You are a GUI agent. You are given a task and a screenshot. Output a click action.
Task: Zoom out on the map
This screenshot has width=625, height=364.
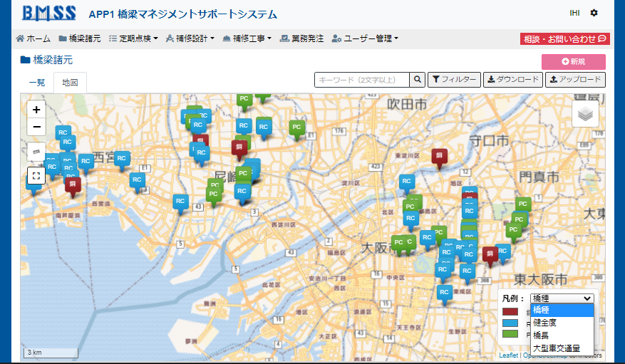pyautogui.click(x=37, y=128)
